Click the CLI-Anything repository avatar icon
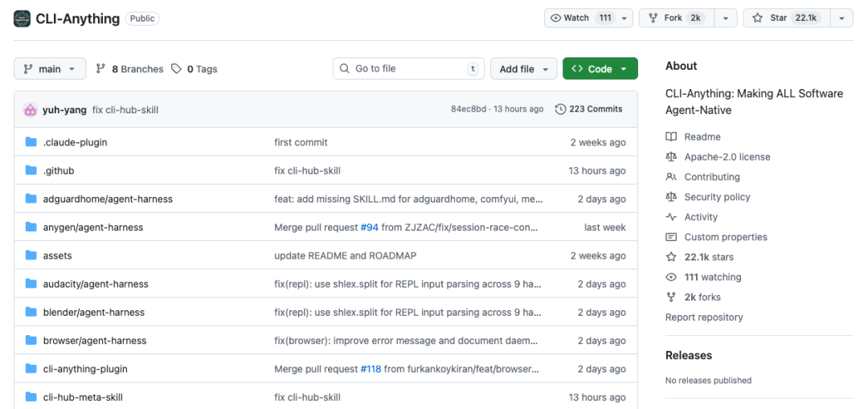This screenshot has height=409, width=868. click(23, 18)
